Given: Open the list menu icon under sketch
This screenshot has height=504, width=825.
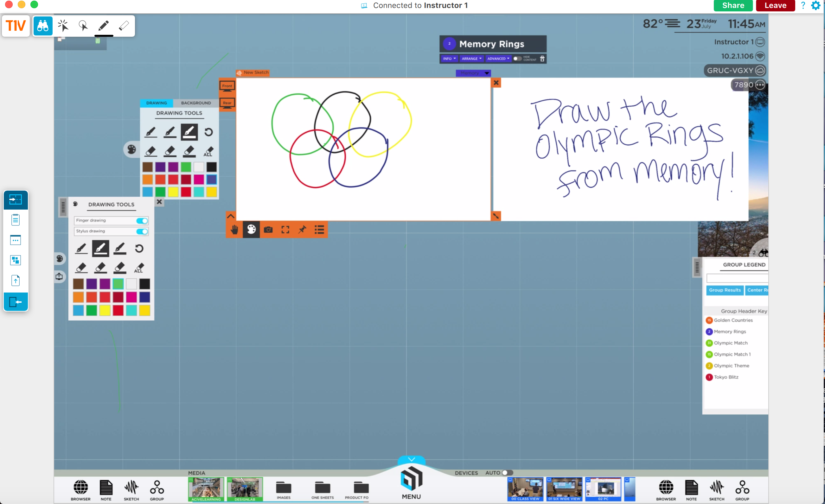Looking at the screenshot, I should coord(319,230).
